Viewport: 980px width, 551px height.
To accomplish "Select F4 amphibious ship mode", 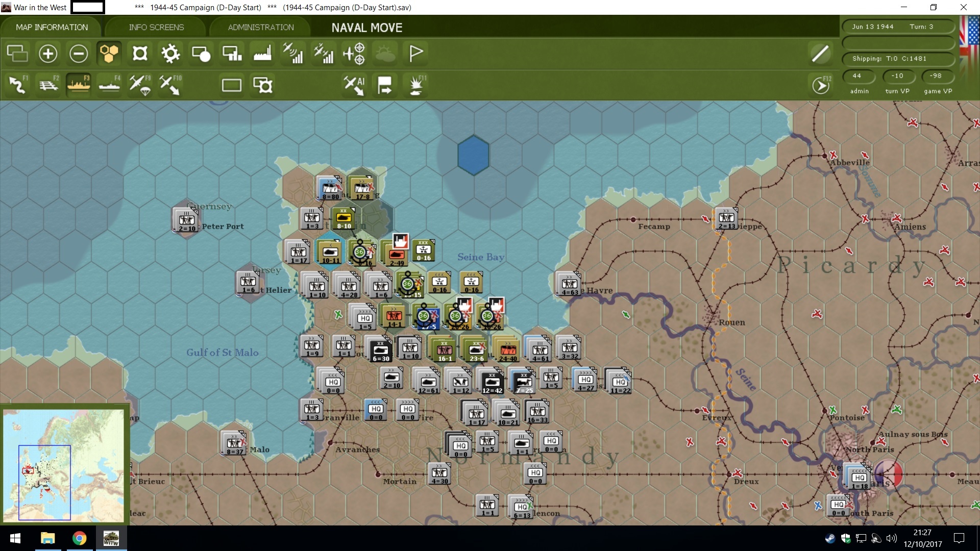I will click(x=109, y=84).
